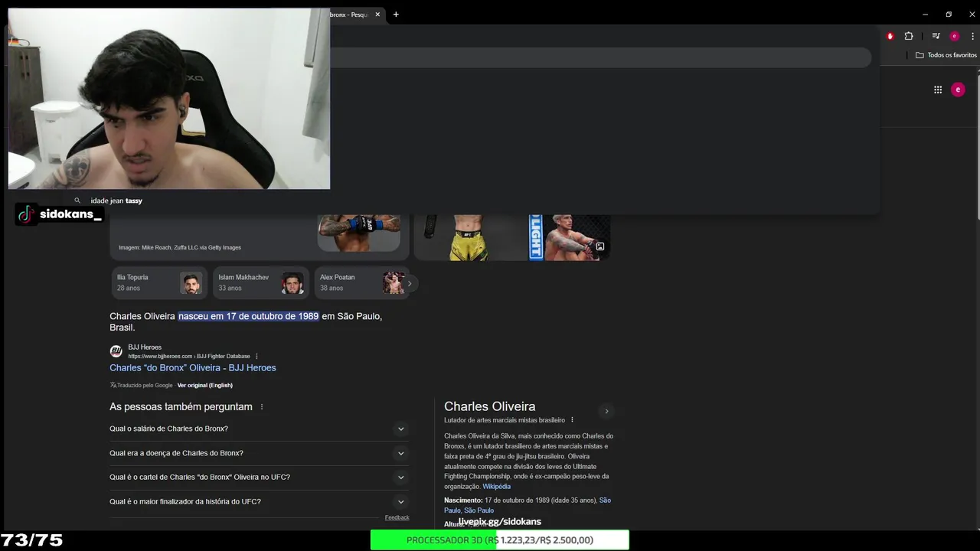Click the BJJ Fighter Database breadcrumb
This screenshot has width=980, height=551.
click(224, 357)
